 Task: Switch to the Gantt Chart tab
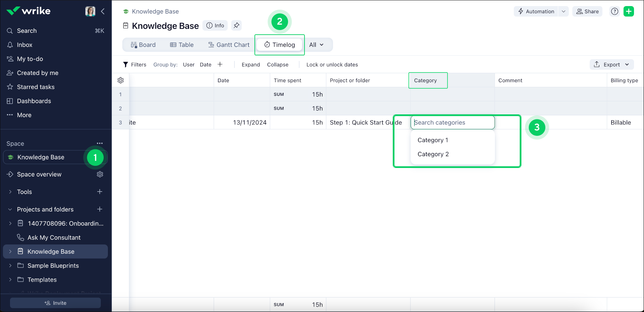229,45
